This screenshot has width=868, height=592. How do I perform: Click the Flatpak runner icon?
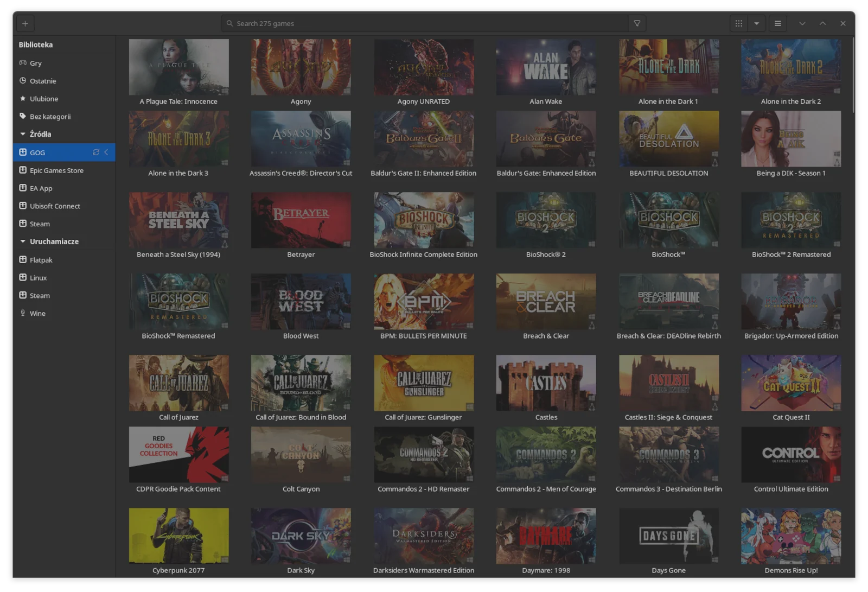[x=23, y=260]
